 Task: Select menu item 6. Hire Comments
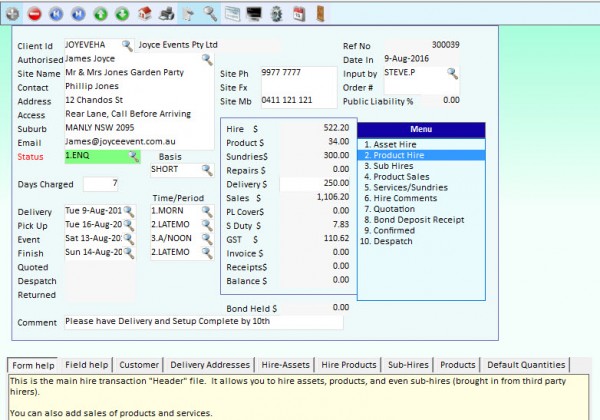point(421,198)
